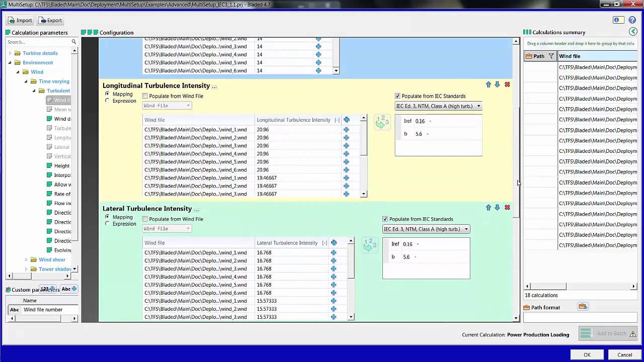The height and width of the screenshot is (362, 644).
Task: Select Expression radio under Lateral Turbulence Intensity
Action: pos(107,224)
